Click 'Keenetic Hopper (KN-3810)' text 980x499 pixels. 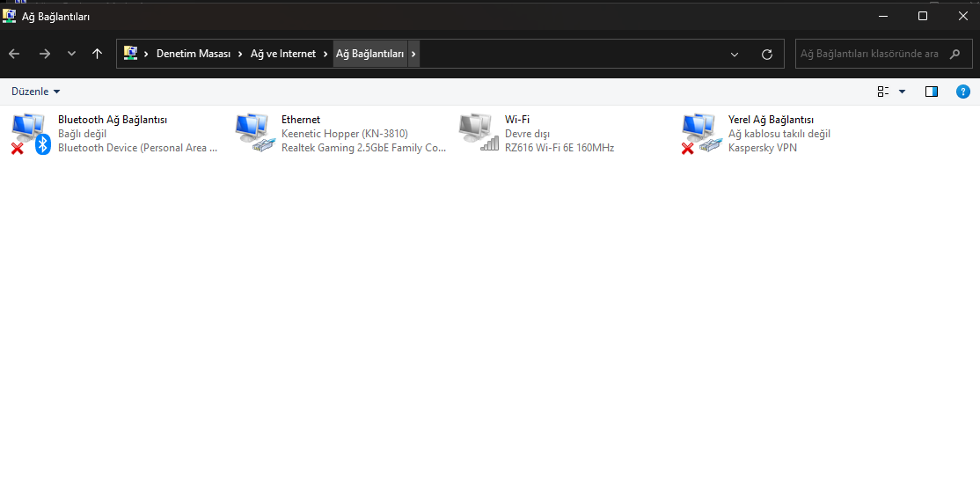pyautogui.click(x=344, y=134)
